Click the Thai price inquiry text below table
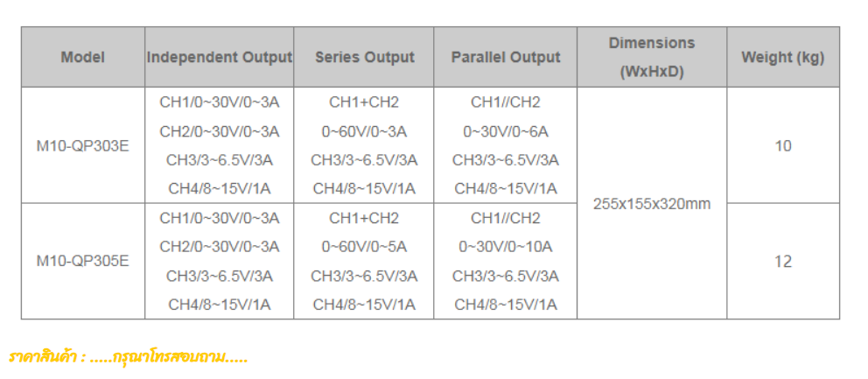This screenshot has width=868, height=379. [129, 356]
